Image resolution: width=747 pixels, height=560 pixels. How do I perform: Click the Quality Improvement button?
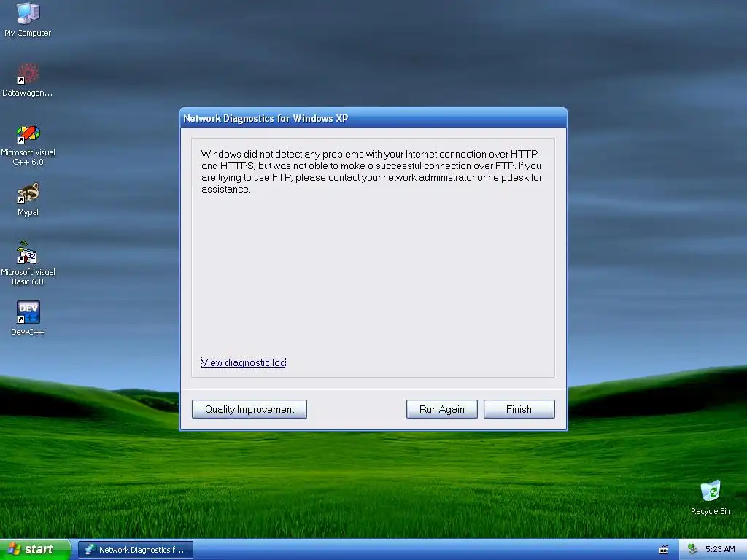pos(249,409)
